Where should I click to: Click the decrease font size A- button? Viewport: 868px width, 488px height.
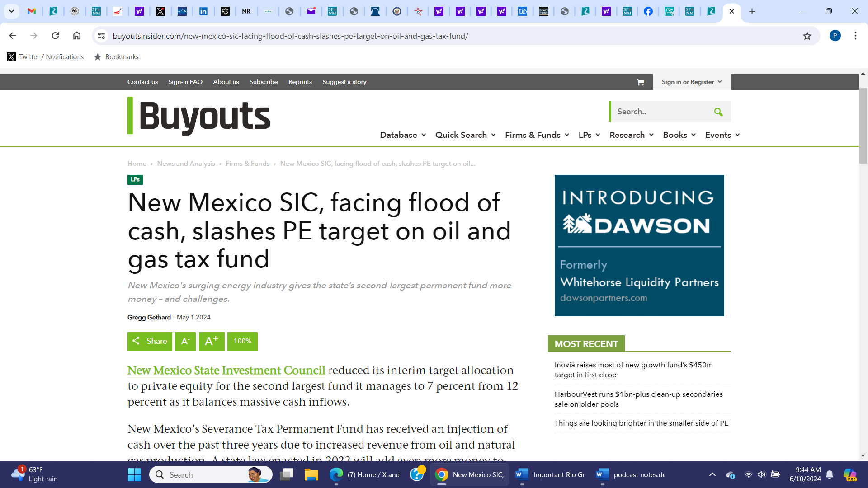(x=185, y=342)
